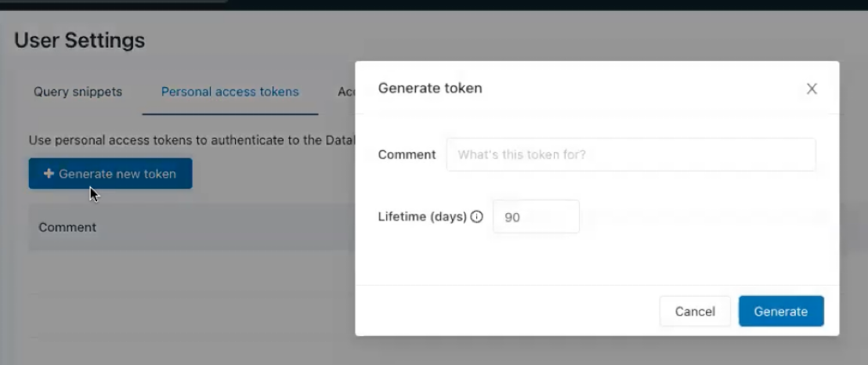Click the User Settings page heading
Viewport: 868px width, 365px height.
point(79,41)
